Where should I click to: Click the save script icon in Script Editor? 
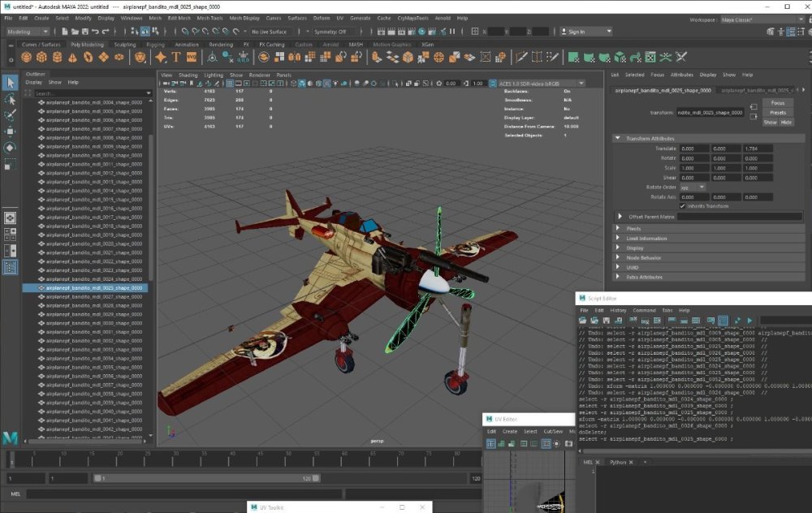(x=607, y=321)
